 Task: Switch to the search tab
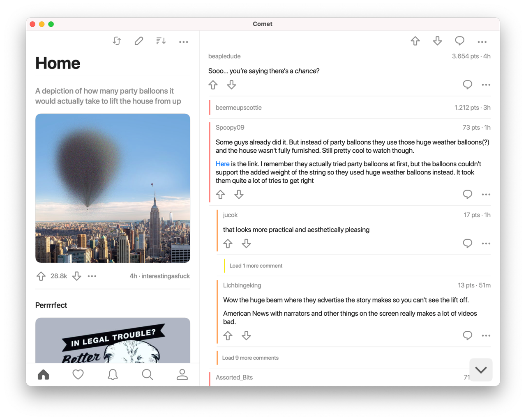[148, 374]
